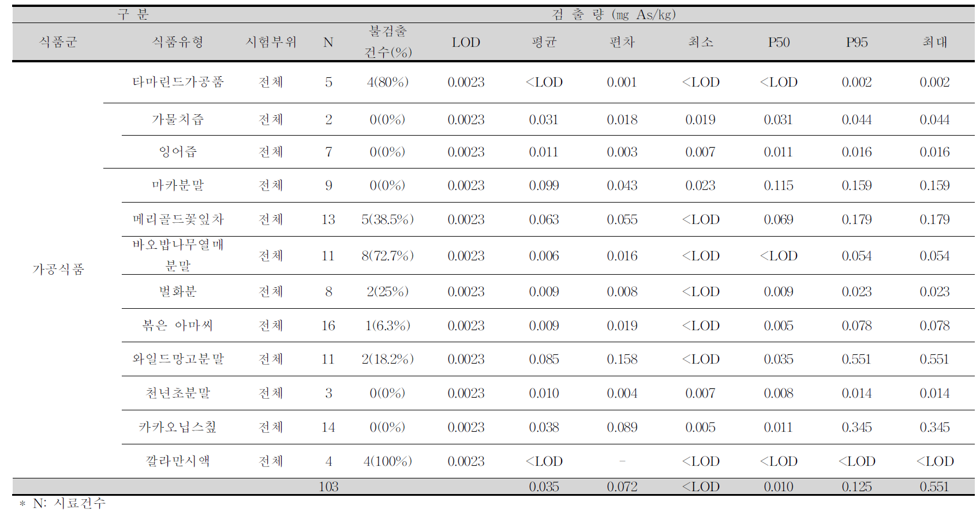This screenshot has width=980, height=520.
Task: Select the 가물치즙 row label
Action: 178,119
